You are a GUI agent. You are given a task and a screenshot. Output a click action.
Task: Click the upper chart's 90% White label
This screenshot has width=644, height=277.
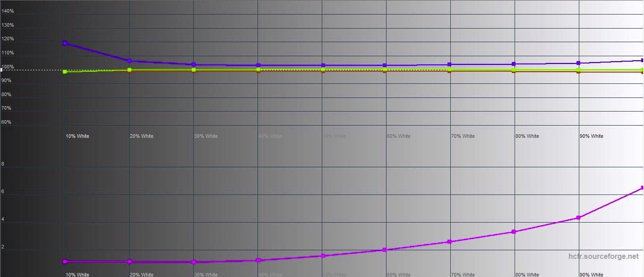click(591, 136)
